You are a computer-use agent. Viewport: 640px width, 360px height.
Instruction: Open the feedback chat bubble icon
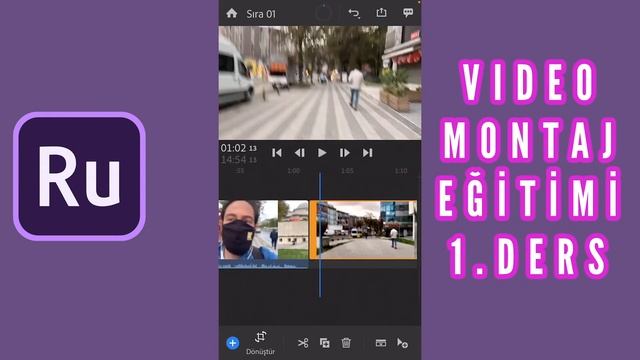click(x=408, y=13)
